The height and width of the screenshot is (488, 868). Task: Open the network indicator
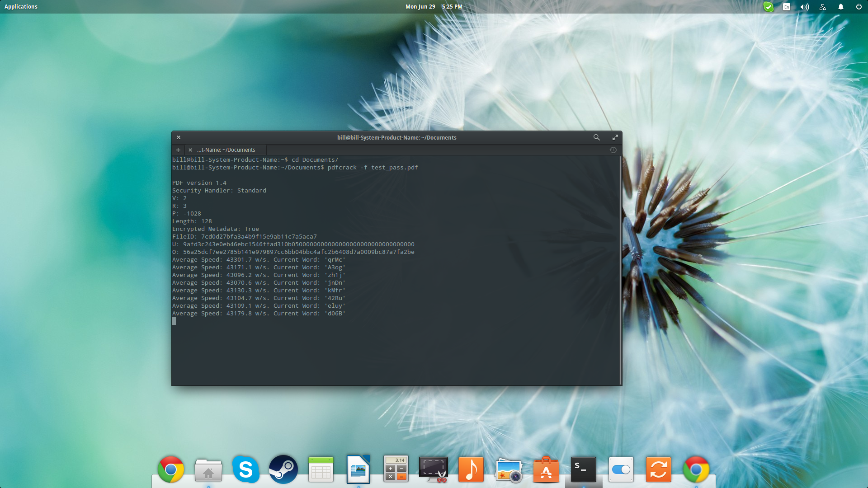(x=823, y=7)
